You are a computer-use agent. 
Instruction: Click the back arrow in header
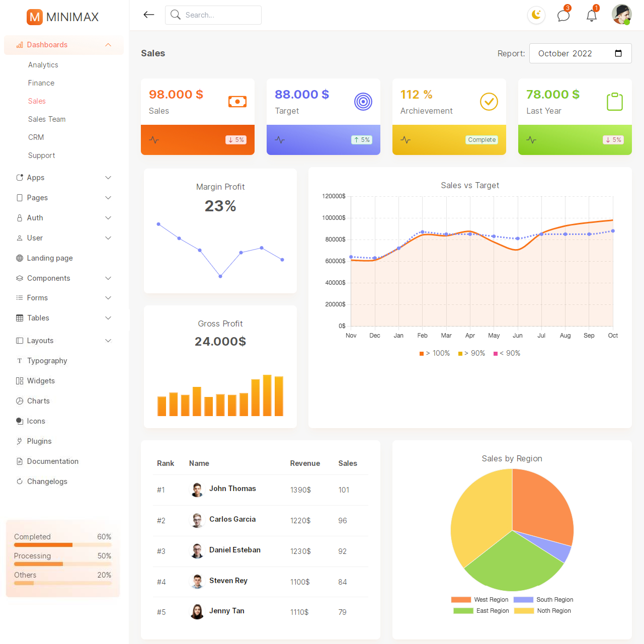pos(148,15)
